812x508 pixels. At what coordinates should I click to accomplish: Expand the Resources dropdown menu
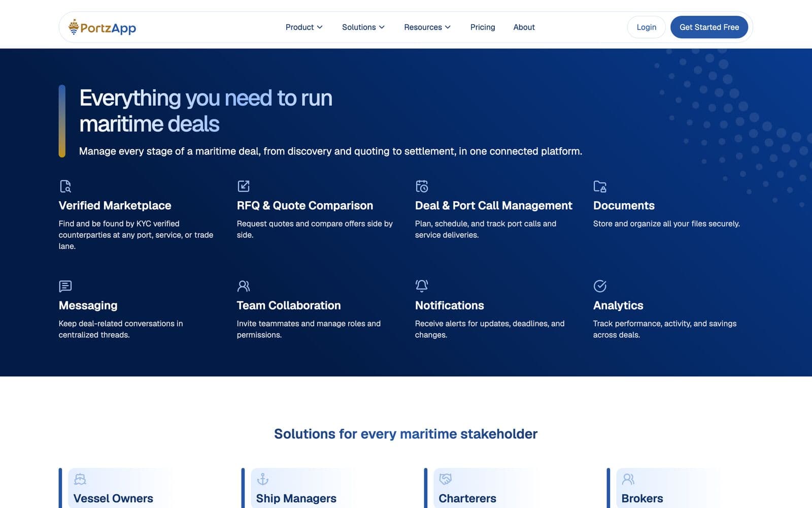(x=427, y=27)
